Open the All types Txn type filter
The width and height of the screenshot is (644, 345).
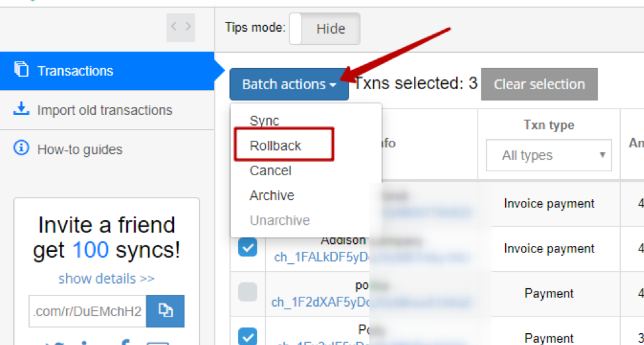(549, 155)
